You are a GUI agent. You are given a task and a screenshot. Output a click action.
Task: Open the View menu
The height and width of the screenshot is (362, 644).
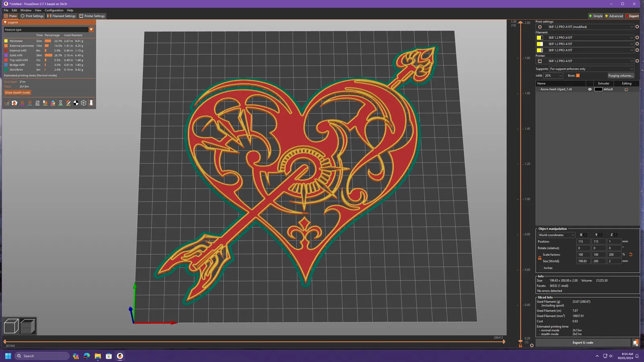[38, 10]
